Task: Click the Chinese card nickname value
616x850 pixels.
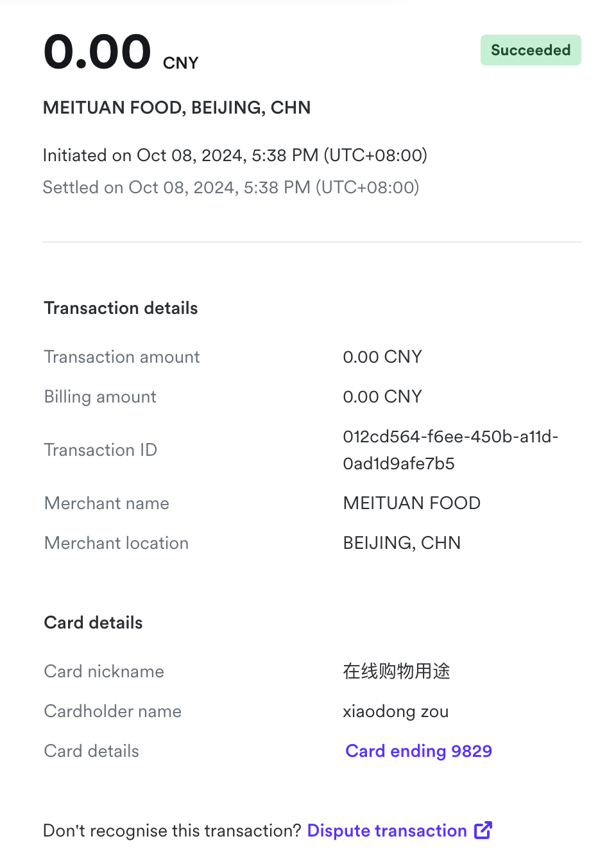Action: pos(397,672)
